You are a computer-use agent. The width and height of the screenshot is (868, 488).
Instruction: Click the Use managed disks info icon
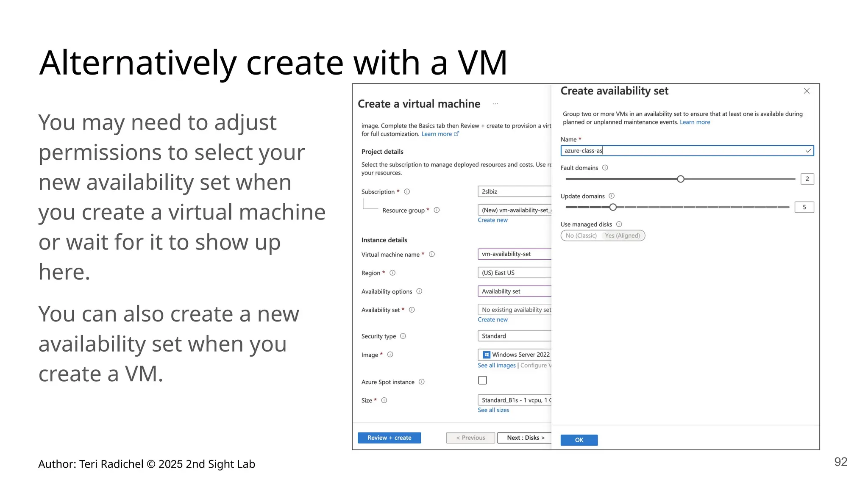click(x=619, y=224)
